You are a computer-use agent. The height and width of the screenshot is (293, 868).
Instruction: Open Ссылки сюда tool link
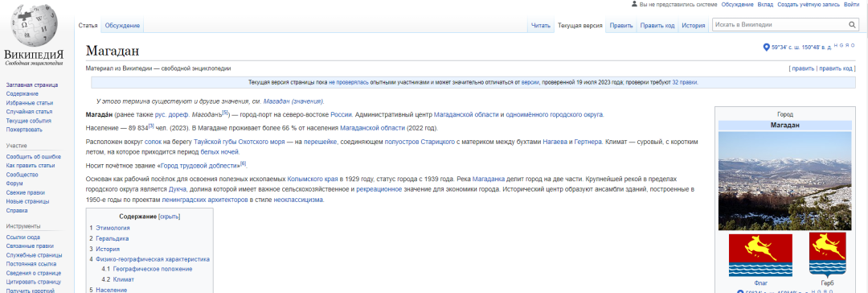23,237
